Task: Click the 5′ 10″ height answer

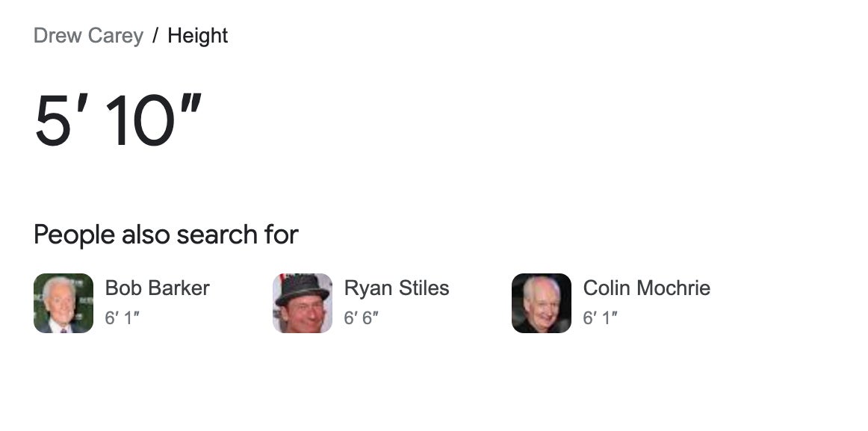Action: 118,121
